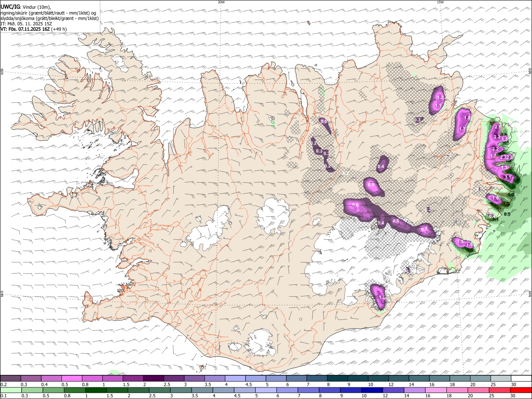This screenshot has height=399, width=532.
Task: Click the upper legend swatch labeled 12
Action: pyautogui.click(x=399, y=378)
